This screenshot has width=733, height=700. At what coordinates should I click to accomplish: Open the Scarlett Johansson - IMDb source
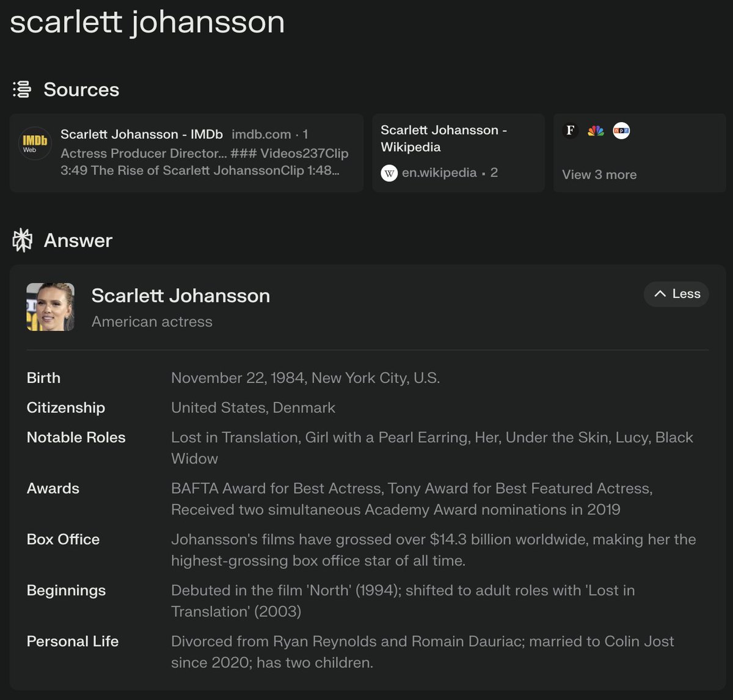(186, 153)
